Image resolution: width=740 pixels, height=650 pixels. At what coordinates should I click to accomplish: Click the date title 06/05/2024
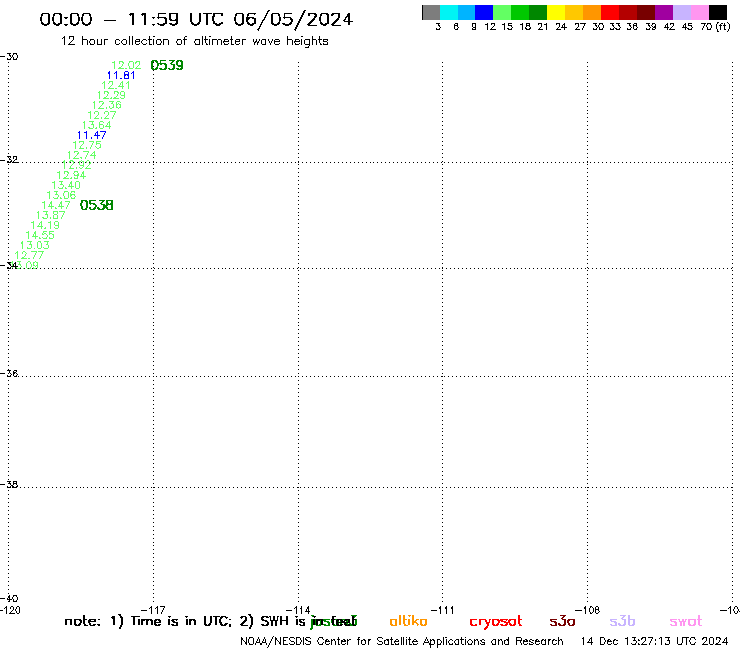point(293,20)
